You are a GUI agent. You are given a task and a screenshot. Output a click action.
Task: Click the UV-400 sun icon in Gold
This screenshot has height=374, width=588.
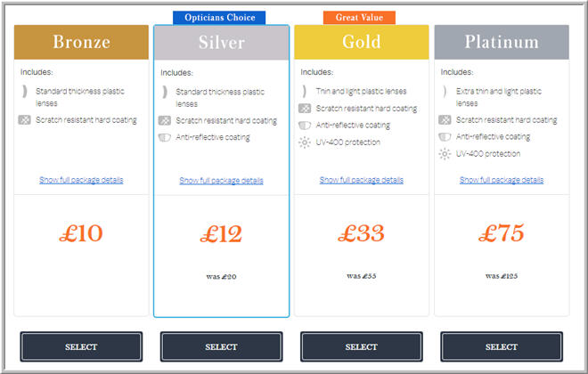305,142
